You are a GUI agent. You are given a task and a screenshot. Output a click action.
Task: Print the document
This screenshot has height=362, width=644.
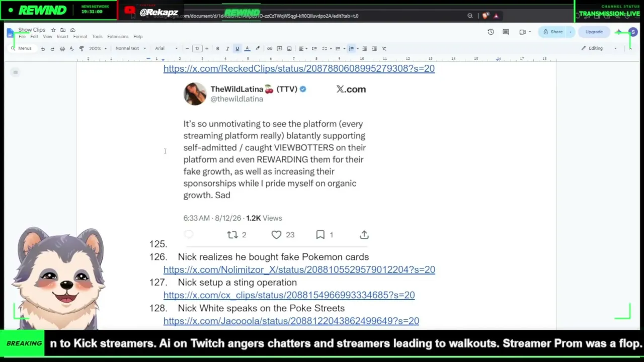coord(62,49)
